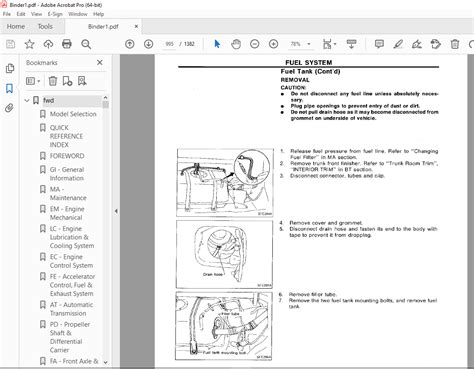Open FE - Accelerator Control bookmark

(72, 285)
